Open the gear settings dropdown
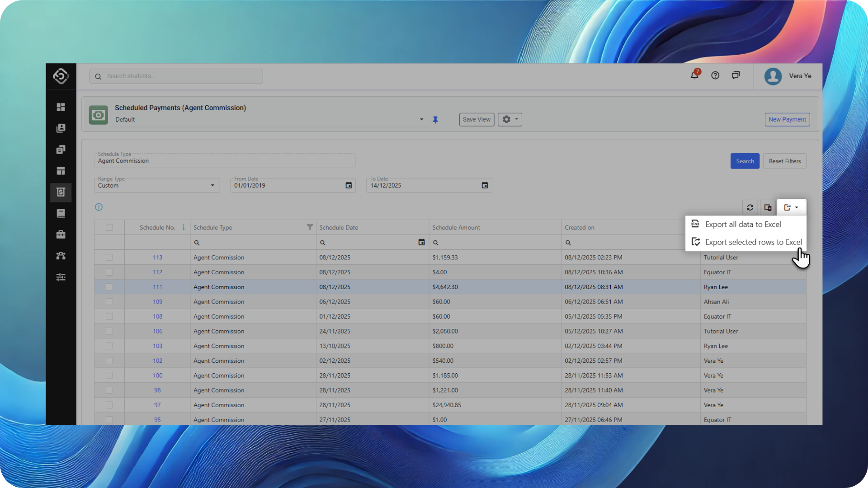Image resolution: width=868 pixels, height=488 pixels. point(509,119)
